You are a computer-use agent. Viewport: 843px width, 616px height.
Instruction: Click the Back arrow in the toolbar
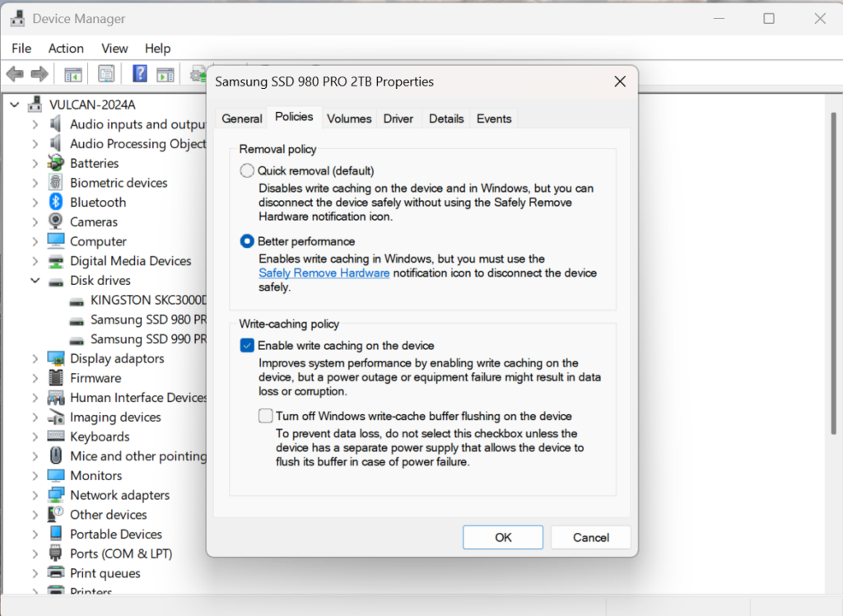[15, 74]
